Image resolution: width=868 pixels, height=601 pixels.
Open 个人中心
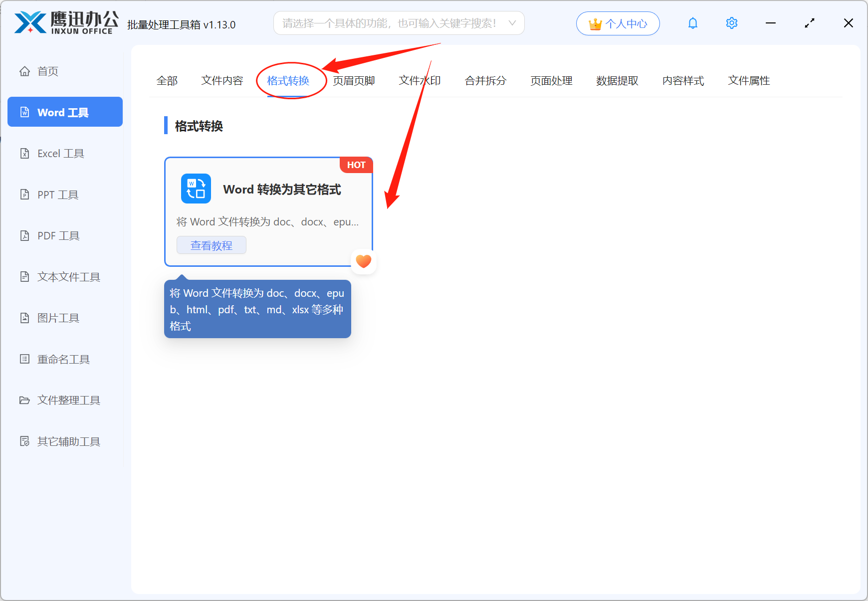[618, 23]
